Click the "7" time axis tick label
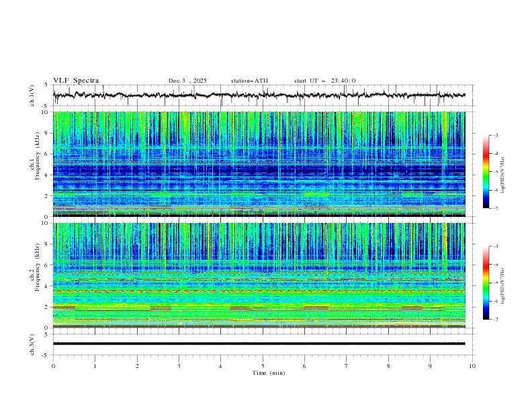The width and height of the screenshot is (532, 411). click(x=347, y=366)
